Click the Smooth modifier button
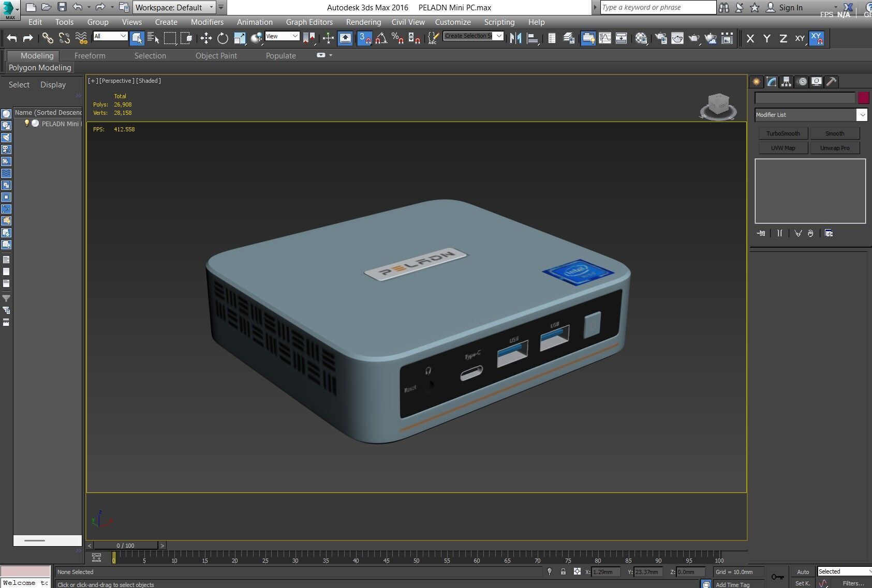 pos(835,133)
